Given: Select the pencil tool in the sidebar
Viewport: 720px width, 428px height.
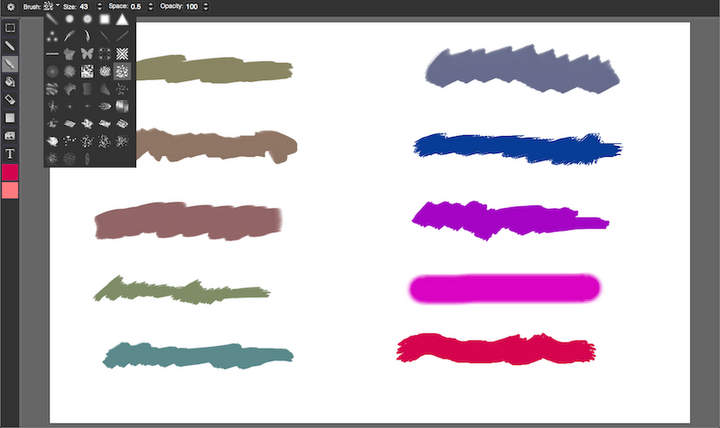Looking at the screenshot, I should click(x=10, y=46).
